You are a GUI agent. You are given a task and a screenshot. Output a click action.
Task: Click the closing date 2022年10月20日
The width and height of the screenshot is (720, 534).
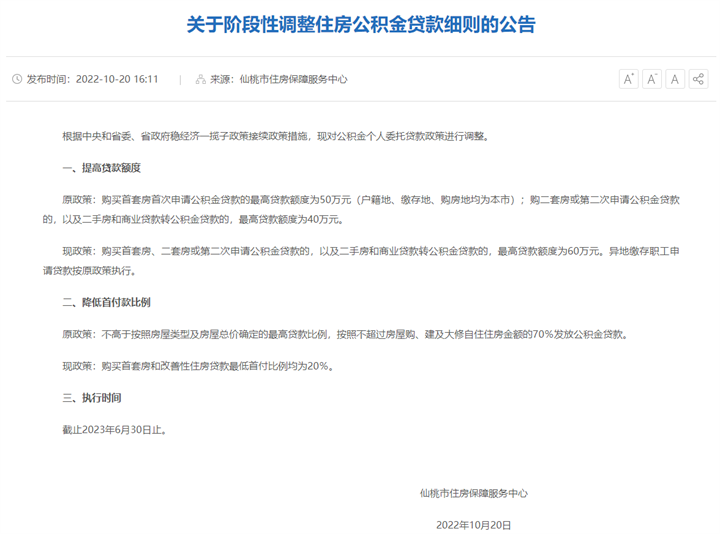point(473,524)
